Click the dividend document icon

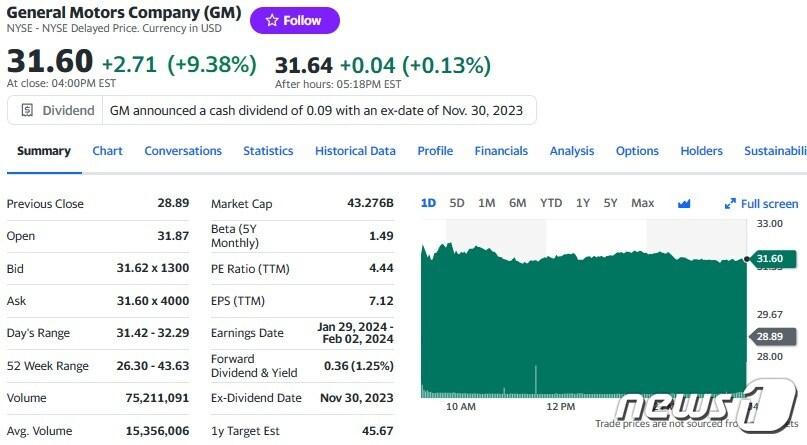coord(27,110)
